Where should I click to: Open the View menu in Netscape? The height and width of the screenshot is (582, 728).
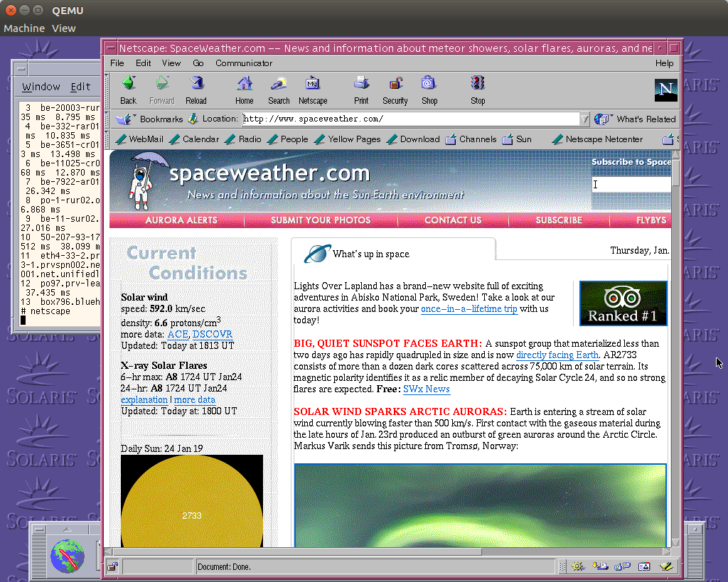[x=171, y=63]
